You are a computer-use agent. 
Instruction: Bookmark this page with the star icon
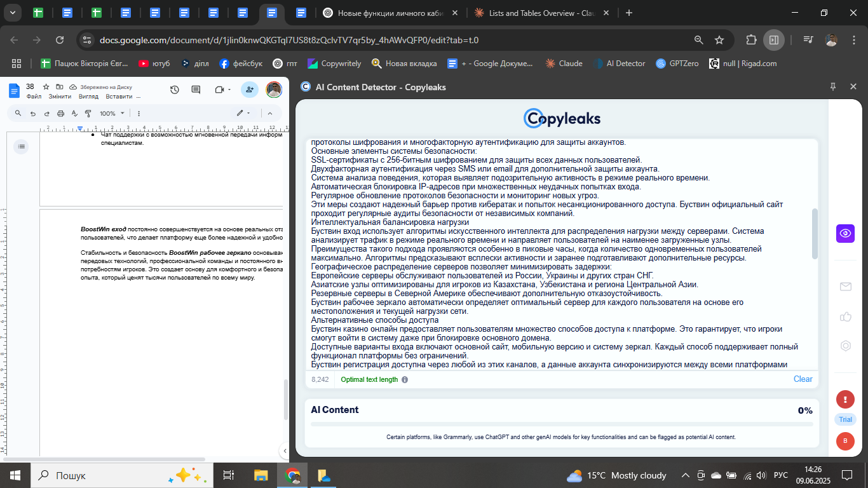719,39
